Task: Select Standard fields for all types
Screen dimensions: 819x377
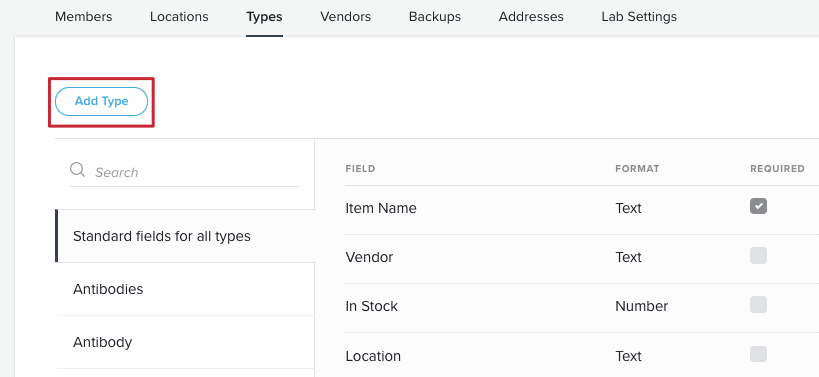Action: (x=185, y=236)
